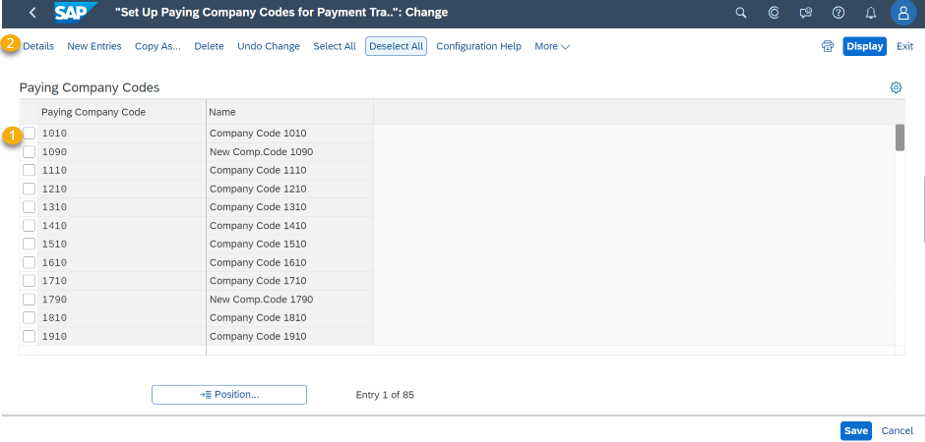Click the print icon beside Display

point(828,46)
